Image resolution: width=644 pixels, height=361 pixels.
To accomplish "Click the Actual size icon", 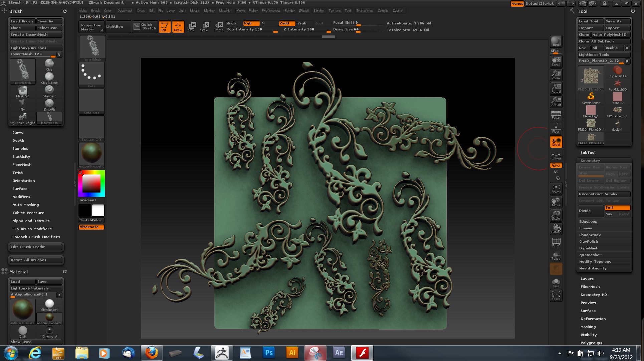I will pos(556,88).
